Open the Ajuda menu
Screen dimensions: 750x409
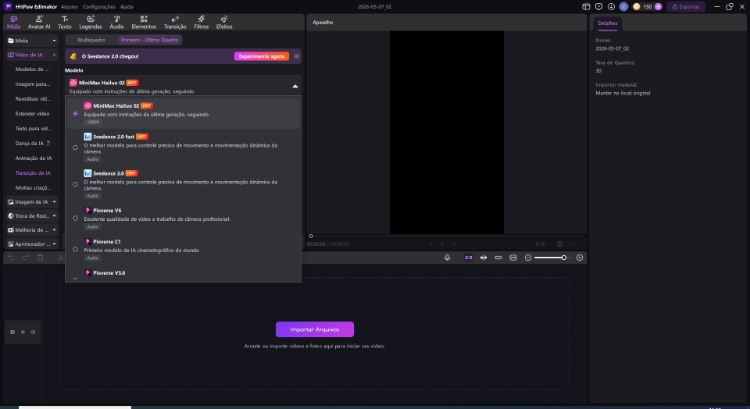click(127, 7)
